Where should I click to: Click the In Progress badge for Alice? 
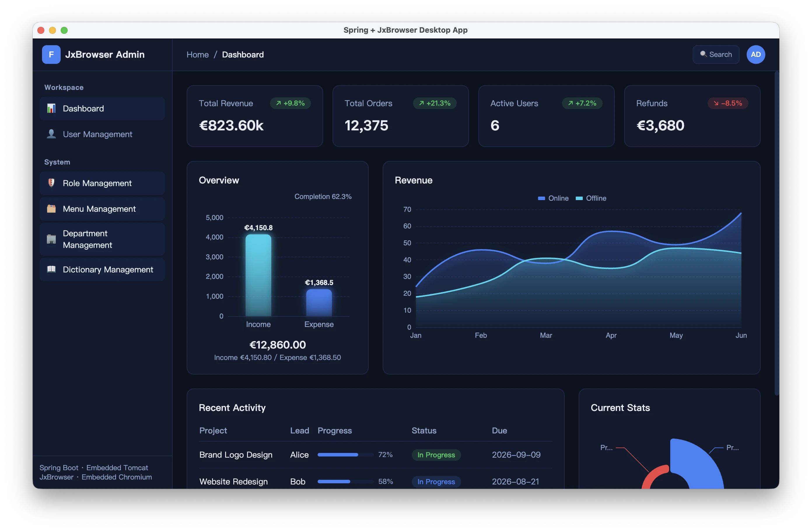pyautogui.click(x=436, y=455)
